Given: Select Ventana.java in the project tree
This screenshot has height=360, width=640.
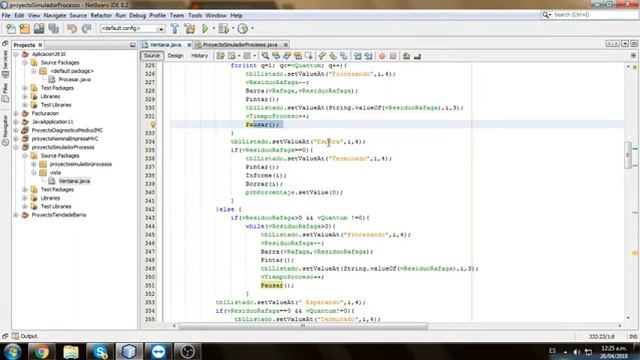Looking at the screenshot, I should pos(74,181).
